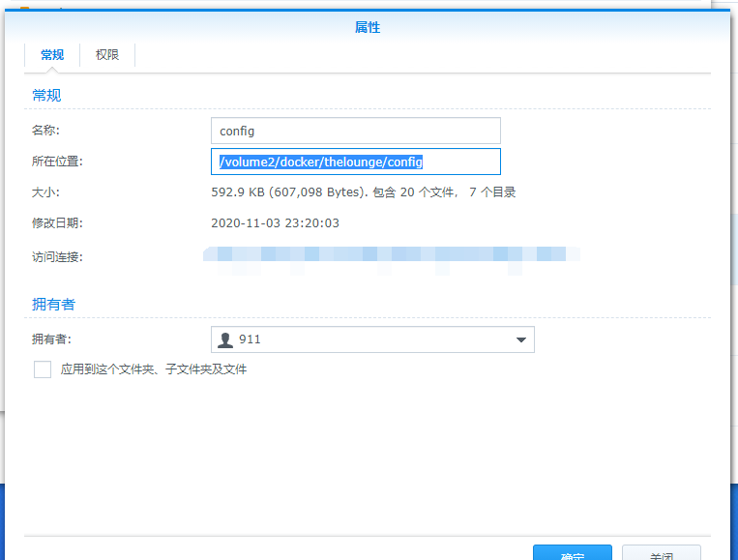Viewport: 738px width, 560px height.
Task: Click the 名称 field containing config
Action: pyautogui.click(x=355, y=131)
